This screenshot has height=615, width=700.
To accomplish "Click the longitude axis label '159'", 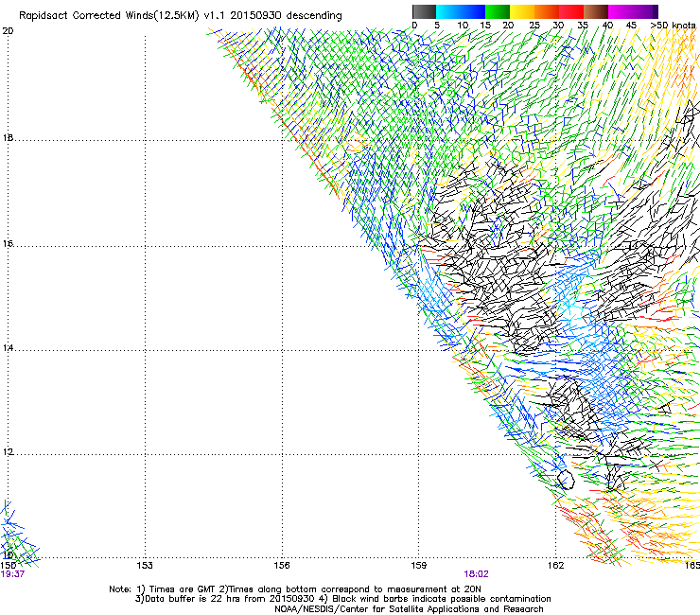I will pyautogui.click(x=419, y=566).
